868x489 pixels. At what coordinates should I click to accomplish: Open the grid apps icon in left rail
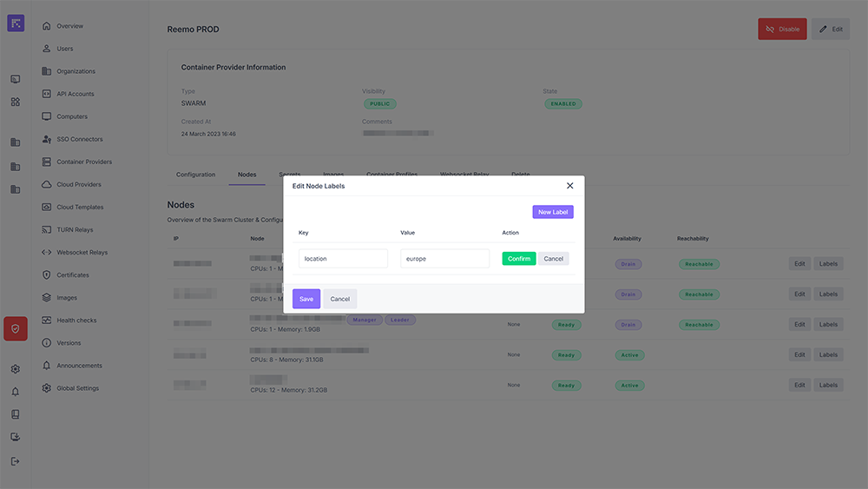coord(16,102)
